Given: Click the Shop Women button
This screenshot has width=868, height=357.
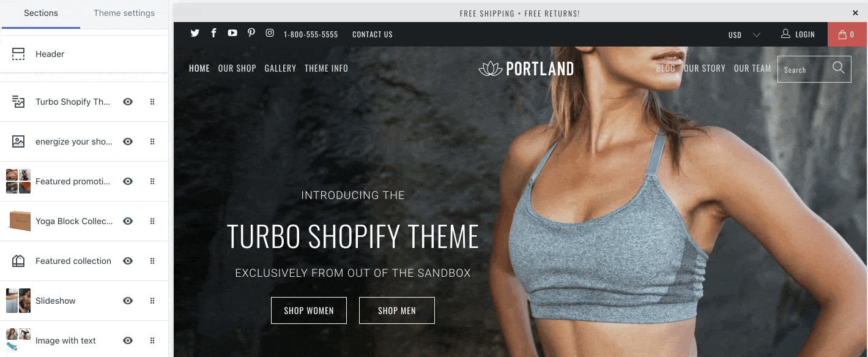Looking at the screenshot, I should pos(309,310).
